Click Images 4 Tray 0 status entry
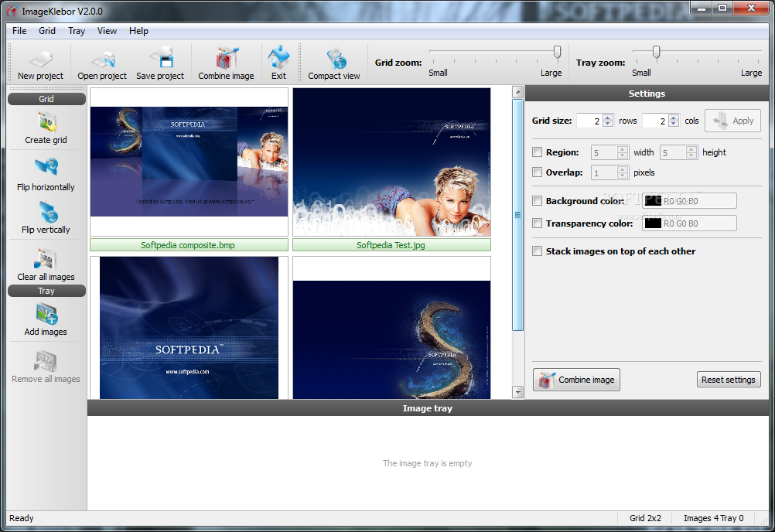The image size is (775, 532). 713,518
